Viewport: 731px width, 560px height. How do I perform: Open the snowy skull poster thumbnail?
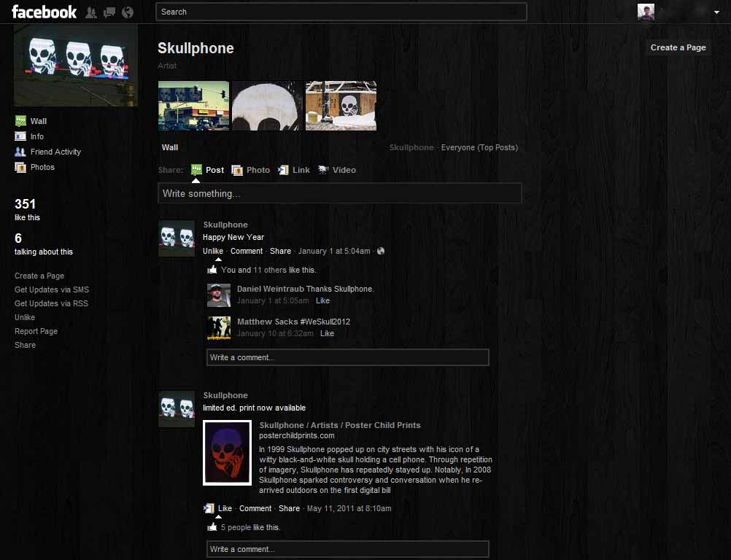341,106
